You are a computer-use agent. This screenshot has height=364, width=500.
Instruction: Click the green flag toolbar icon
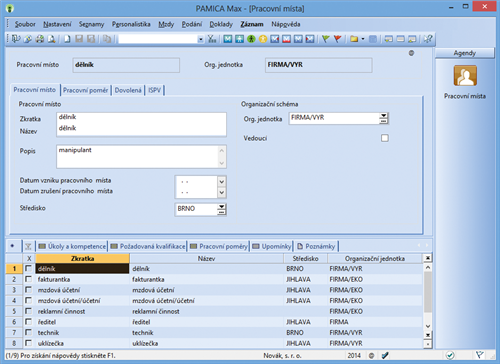(x=326, y=39)
